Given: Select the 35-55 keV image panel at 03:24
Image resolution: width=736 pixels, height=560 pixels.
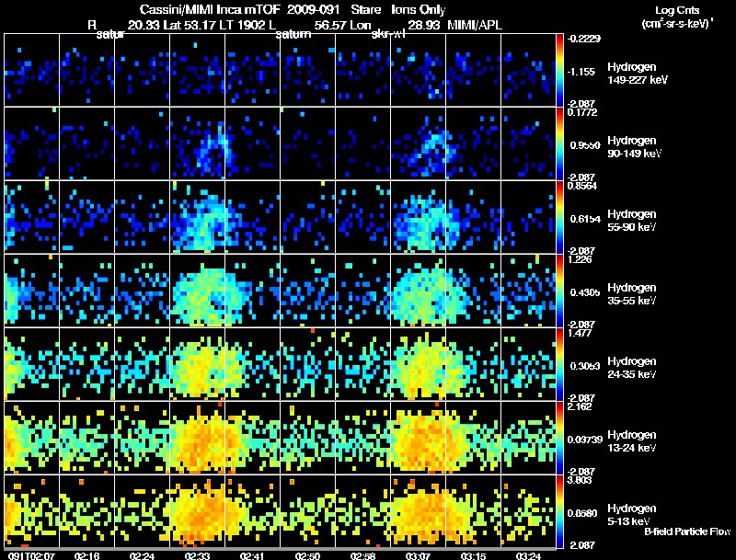Looking at the screenshot, I should (528, 291).
